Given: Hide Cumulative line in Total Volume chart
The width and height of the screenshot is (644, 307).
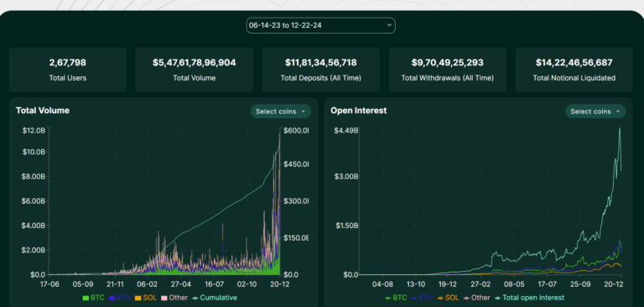Looking at the screenshot, I should pos(215,298).
